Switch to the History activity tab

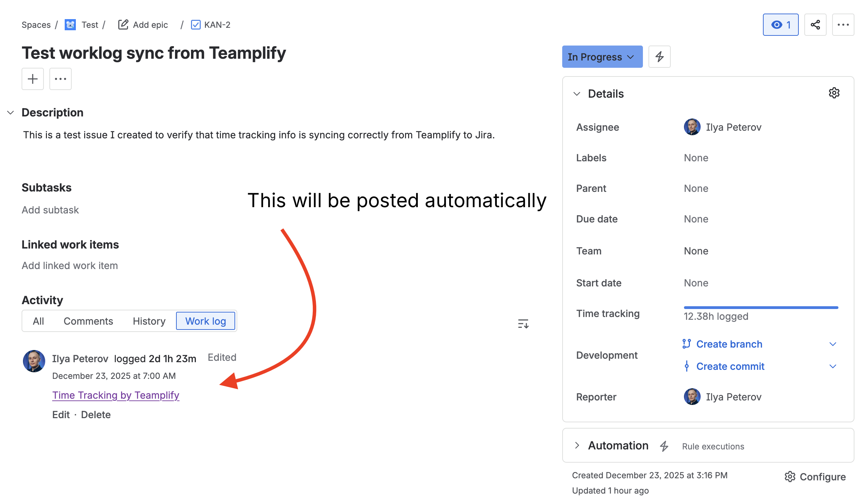pyautogui.click(x=149, y=321)
